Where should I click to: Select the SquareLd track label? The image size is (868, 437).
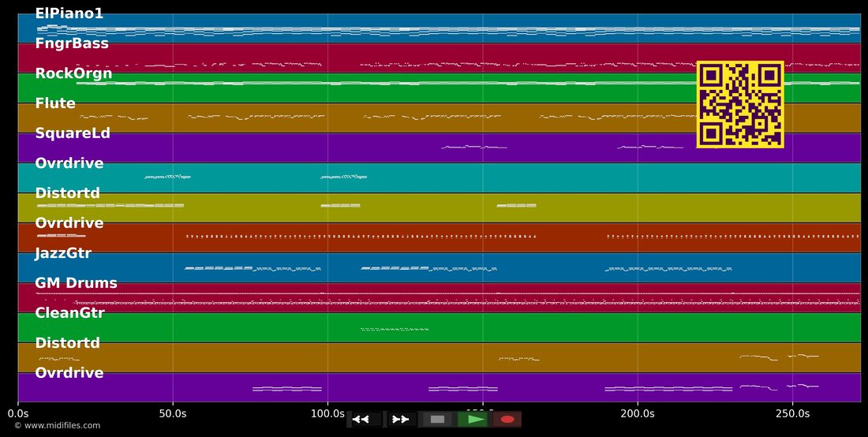[x=73, y=133]
